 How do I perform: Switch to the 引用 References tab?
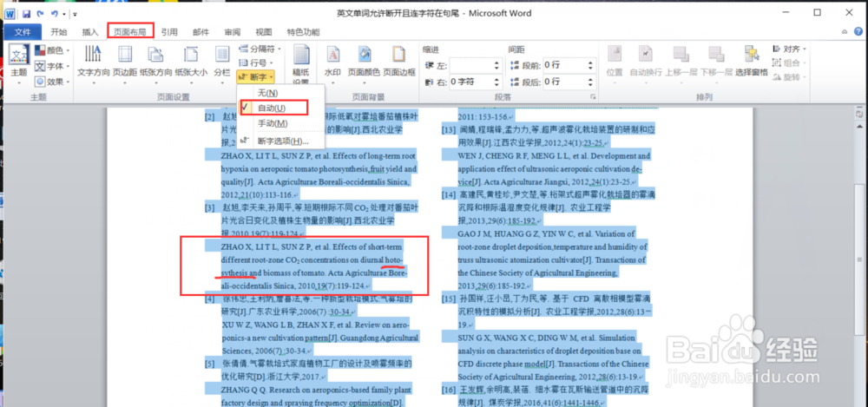[x=169, y=32]
